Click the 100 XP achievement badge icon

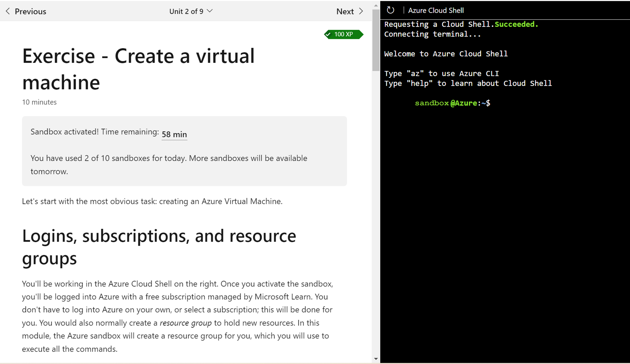(x=342, y=34)
